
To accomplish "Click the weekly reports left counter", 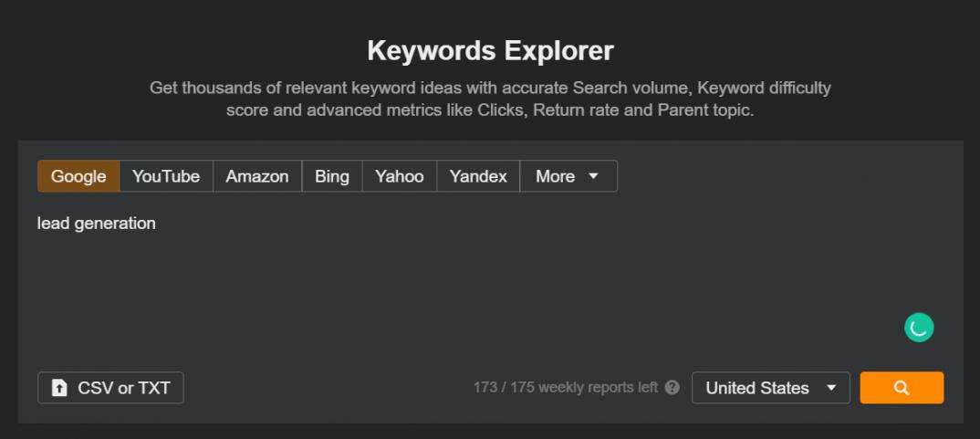I will point(565,388).
